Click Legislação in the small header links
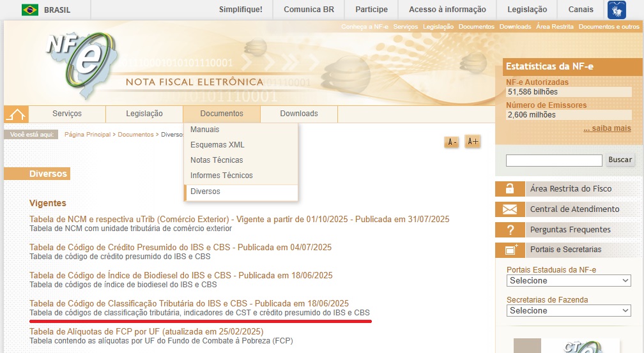The image size is (644, 353). [x=438, y=27]
